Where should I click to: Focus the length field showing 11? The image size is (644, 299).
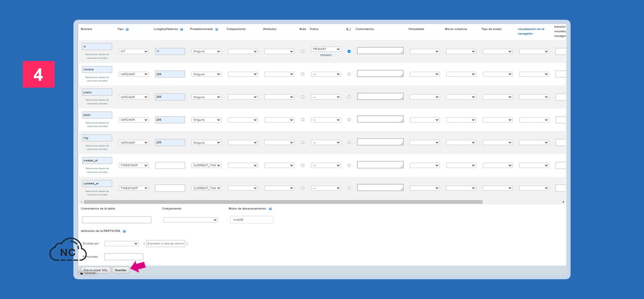tap(170, 51)
